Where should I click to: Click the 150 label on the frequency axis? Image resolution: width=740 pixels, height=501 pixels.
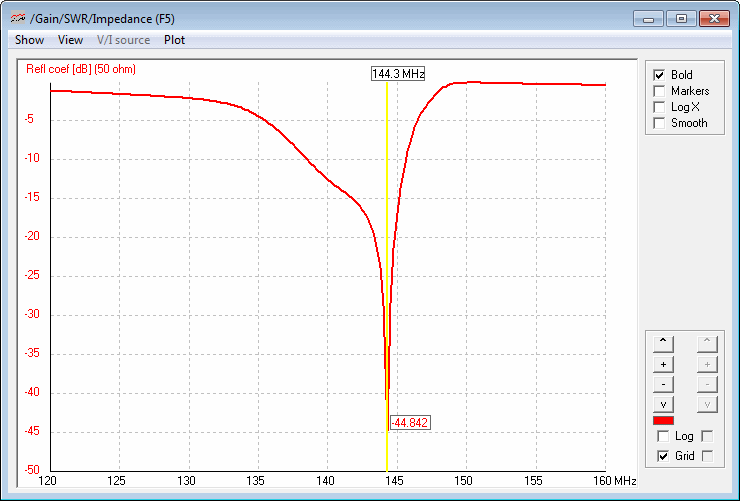(463, 481)
